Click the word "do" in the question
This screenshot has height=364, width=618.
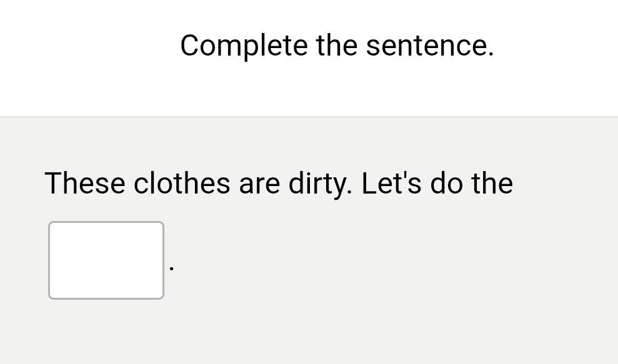click(448, 184)
